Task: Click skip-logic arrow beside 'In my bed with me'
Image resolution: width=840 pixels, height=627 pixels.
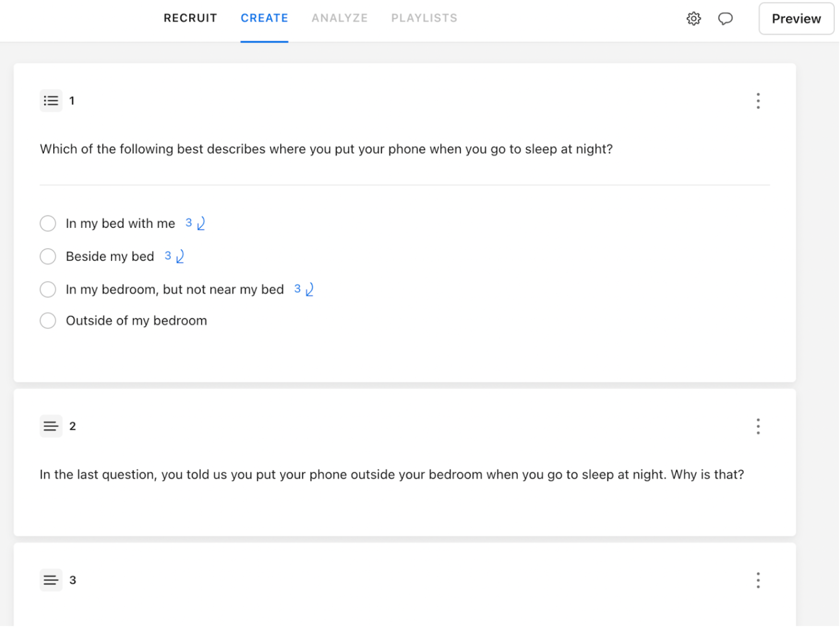Action: (x=201, y=224)
